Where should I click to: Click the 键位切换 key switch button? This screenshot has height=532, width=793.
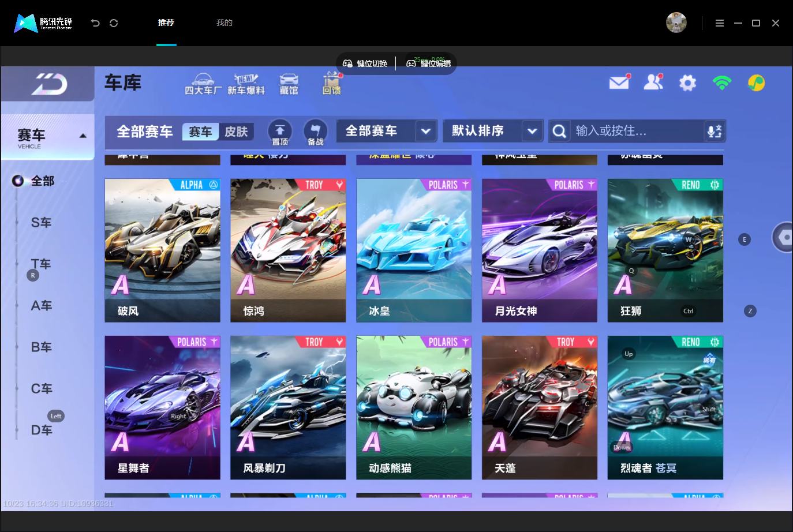(x=365, y=63)
